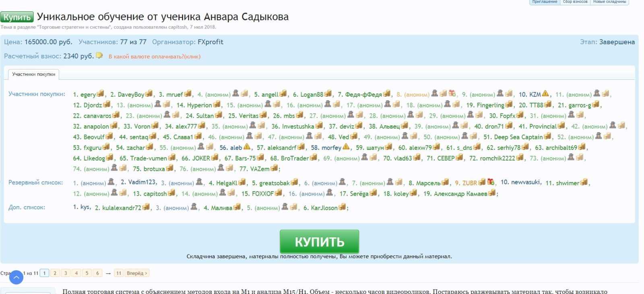Open participant DaveyBoy's profile
The image size is (644, 294).
pyautogui.click(x=131, y=95)
